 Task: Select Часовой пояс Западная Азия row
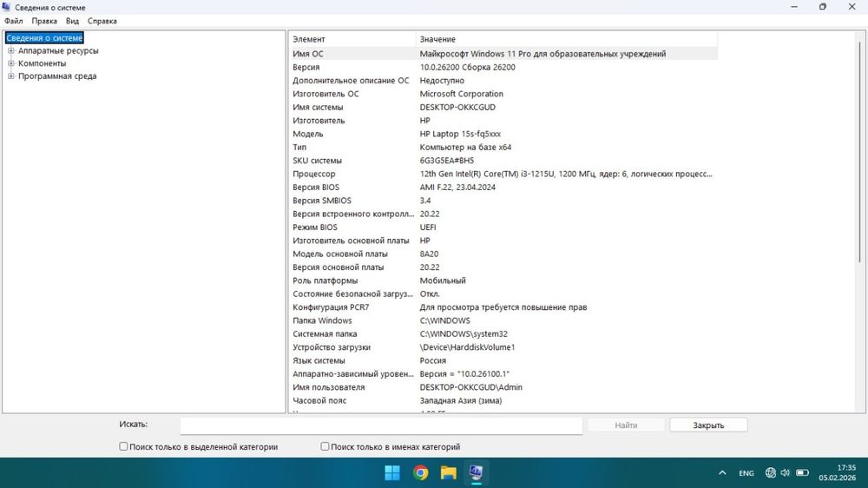coord(503,400)
